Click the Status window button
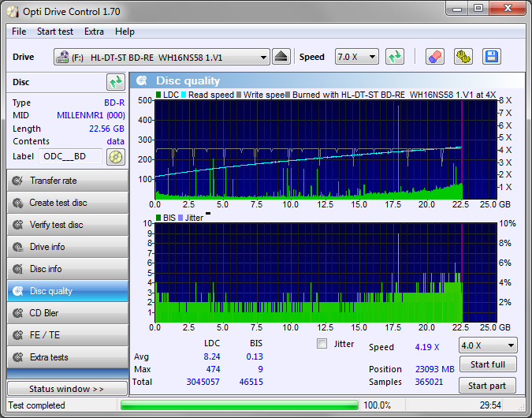 coord(66,389)
